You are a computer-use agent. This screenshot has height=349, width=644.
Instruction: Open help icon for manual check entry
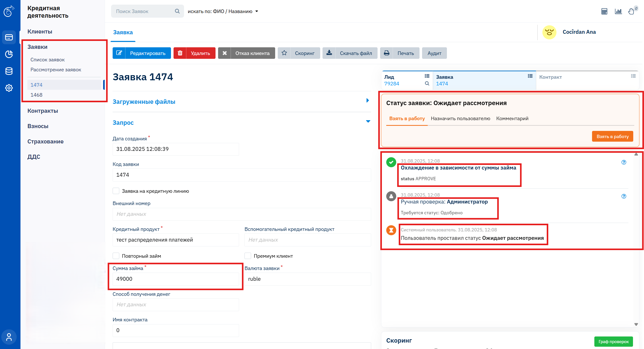point(624,196)
